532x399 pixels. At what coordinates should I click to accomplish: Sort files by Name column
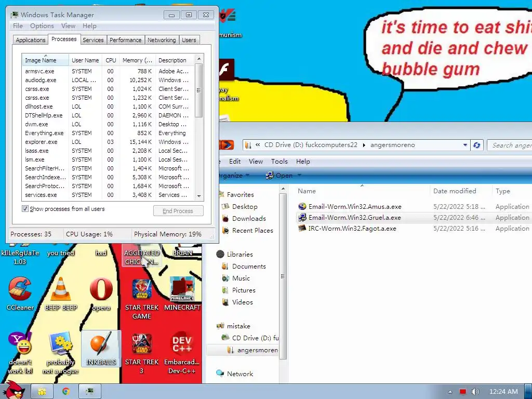[x=362, y=191]
